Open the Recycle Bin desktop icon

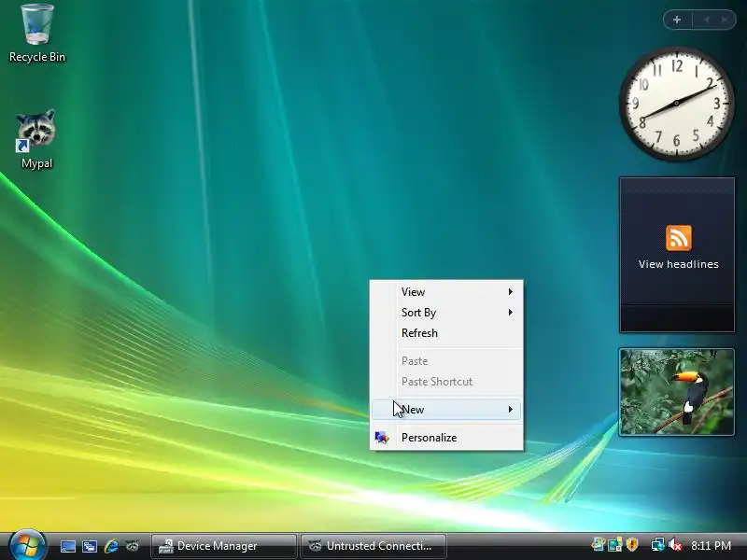click(x=37, y=33)
